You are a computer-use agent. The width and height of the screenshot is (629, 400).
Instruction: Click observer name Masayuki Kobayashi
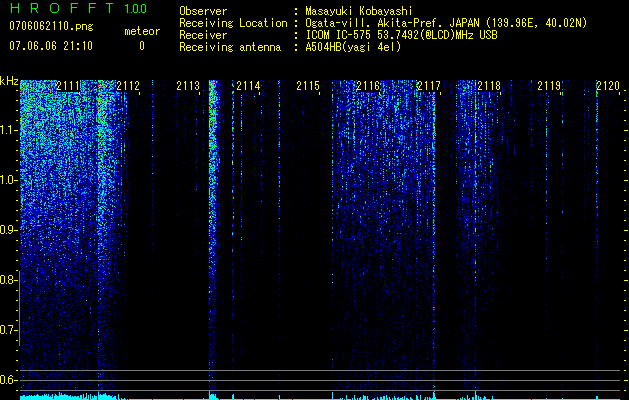click(x=359, y=11)
